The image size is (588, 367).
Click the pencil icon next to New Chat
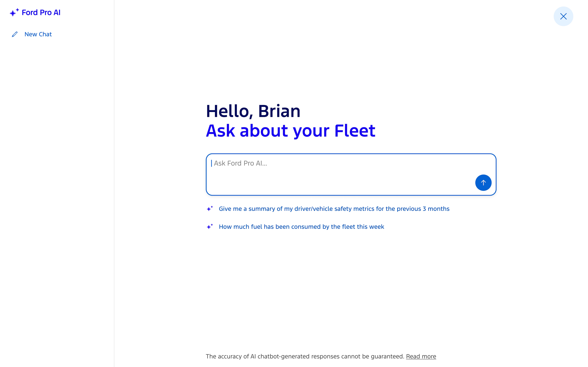click(x=15, y=34)
